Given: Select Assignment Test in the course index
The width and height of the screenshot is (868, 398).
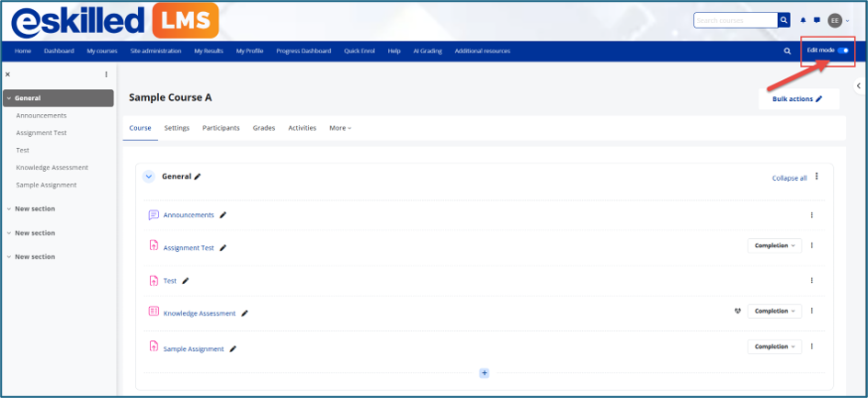Looking at the screenshot, I should pyautogui.click(x=41, y=133).
